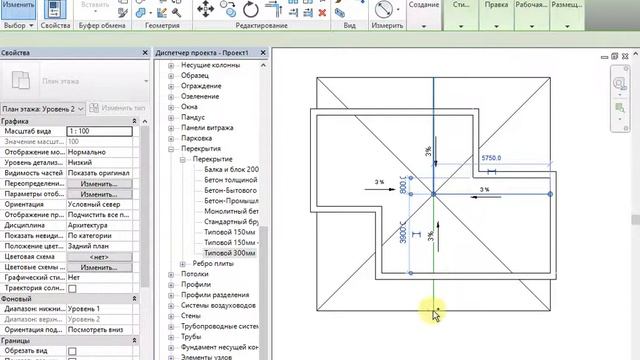Expand the Несущие колонны tree node
Screen dimensions: 640x360
coord(171,65)
